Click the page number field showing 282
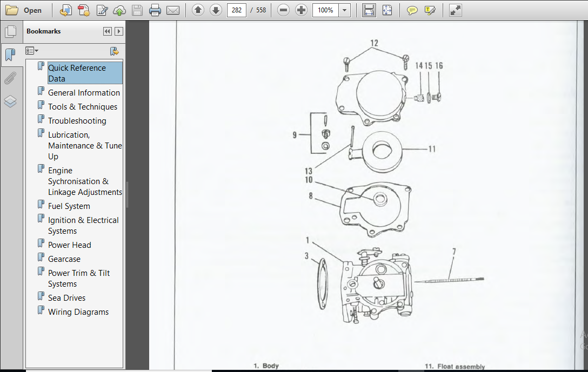Image resolution: width=588 pixels, height=372 pixels. pos(237,10)
